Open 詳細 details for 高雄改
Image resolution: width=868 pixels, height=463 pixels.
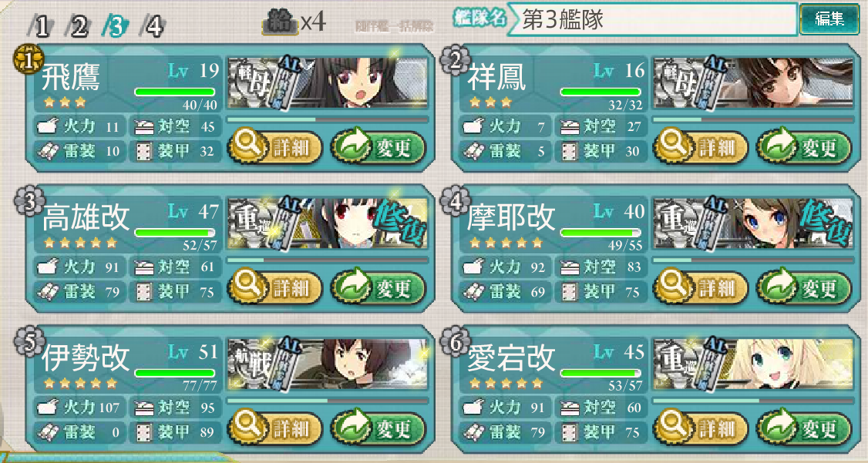point(275,288)
